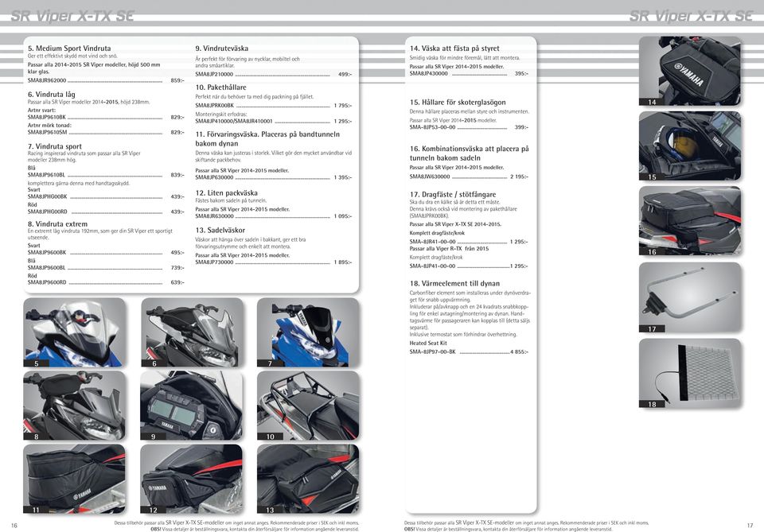764x532 pixels.
Task: Click part number SMA8JP630000
Action: [214, 177]
